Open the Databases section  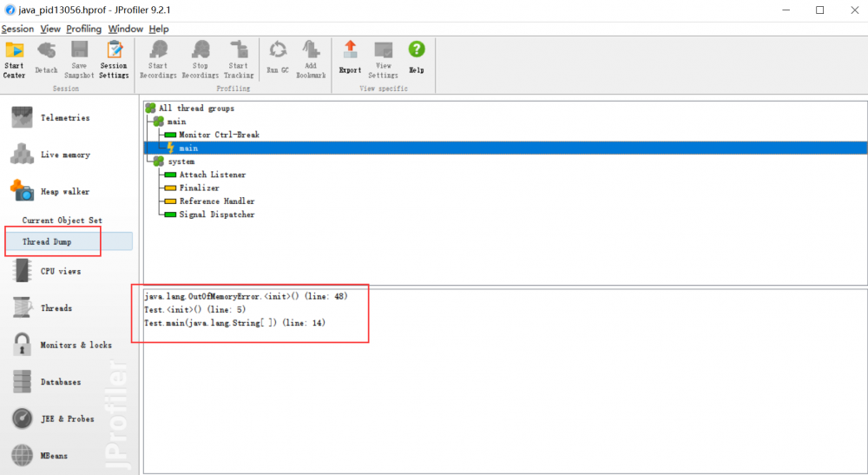pos(47,381)
